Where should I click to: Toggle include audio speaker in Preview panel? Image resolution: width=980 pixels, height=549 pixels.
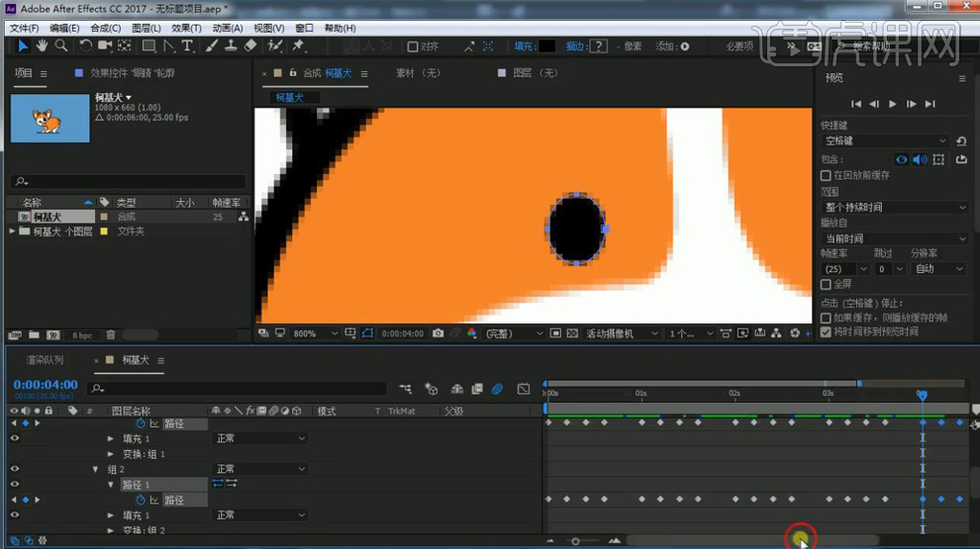click(920, 160)
